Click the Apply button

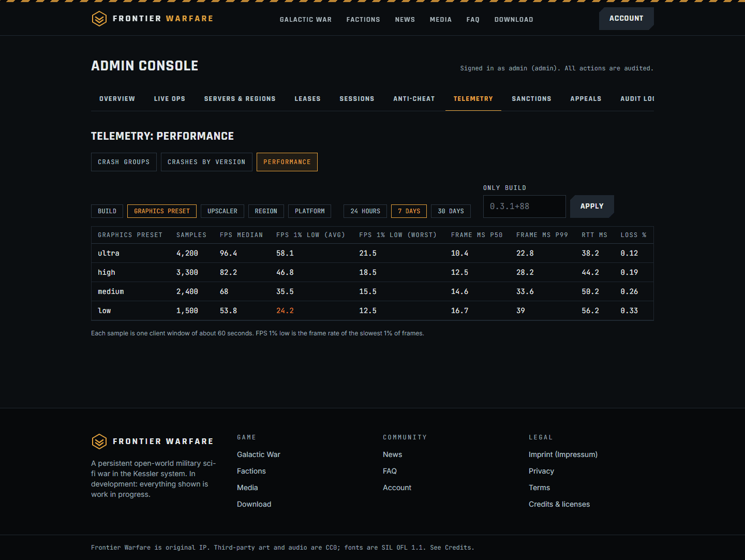point(592,207)
